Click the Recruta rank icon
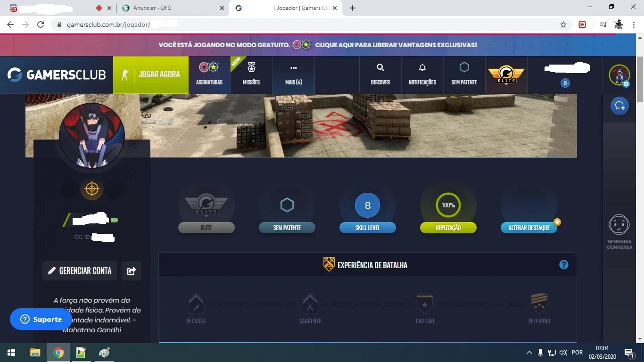The width and height of the screenshot is (644, 362). click(x=196, y=304)
